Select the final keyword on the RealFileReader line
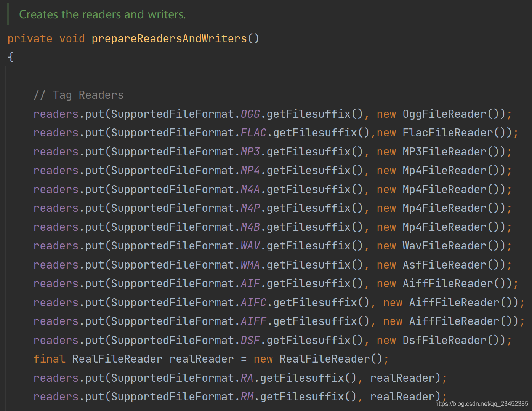 click(49, 358)
